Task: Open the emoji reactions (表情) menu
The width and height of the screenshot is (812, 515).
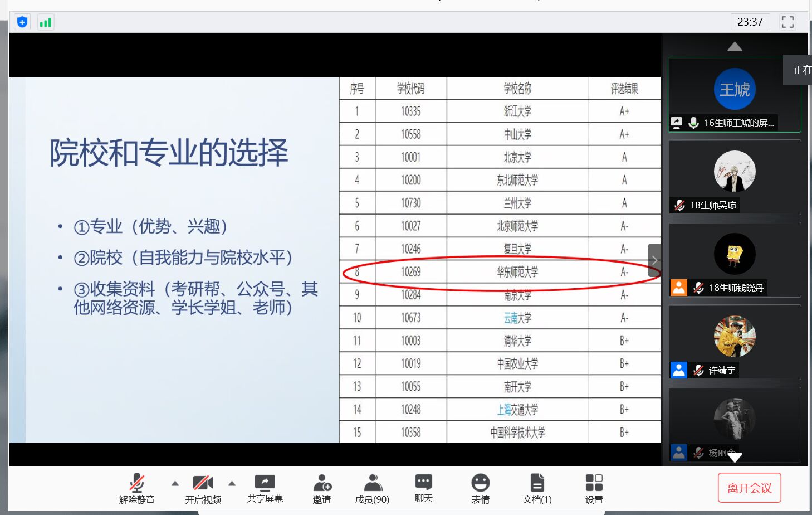Action: pos(480,488)
